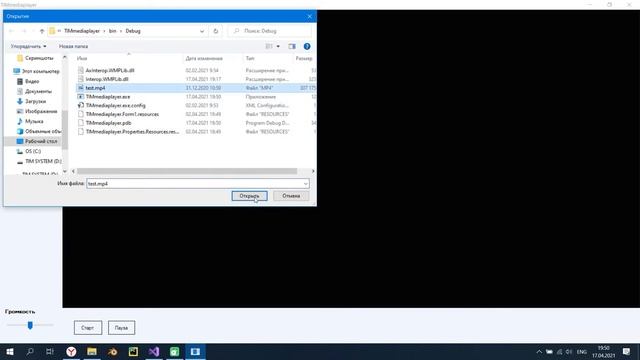Click the bin breadcrumb segment
Screen dimensions: 640x360
(112, 31)
